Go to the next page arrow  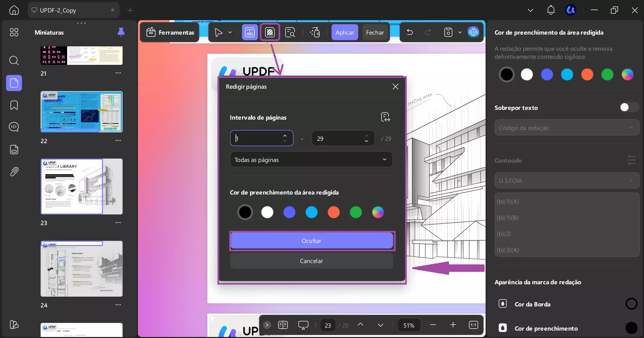[x=381, y=325]
